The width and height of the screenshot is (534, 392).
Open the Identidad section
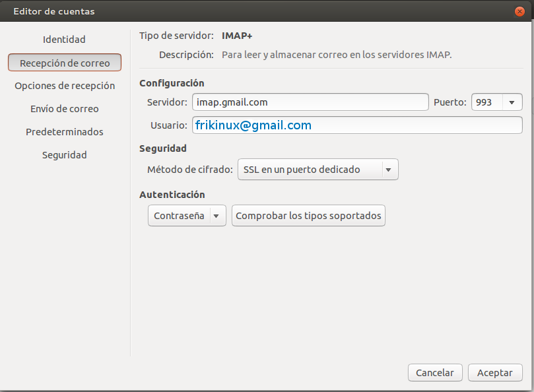coord(64,40)
